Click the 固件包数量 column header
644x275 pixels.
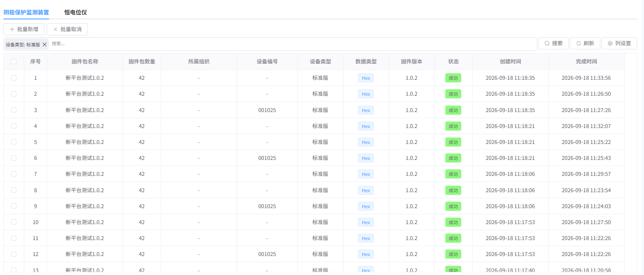[x=142, y=62]
